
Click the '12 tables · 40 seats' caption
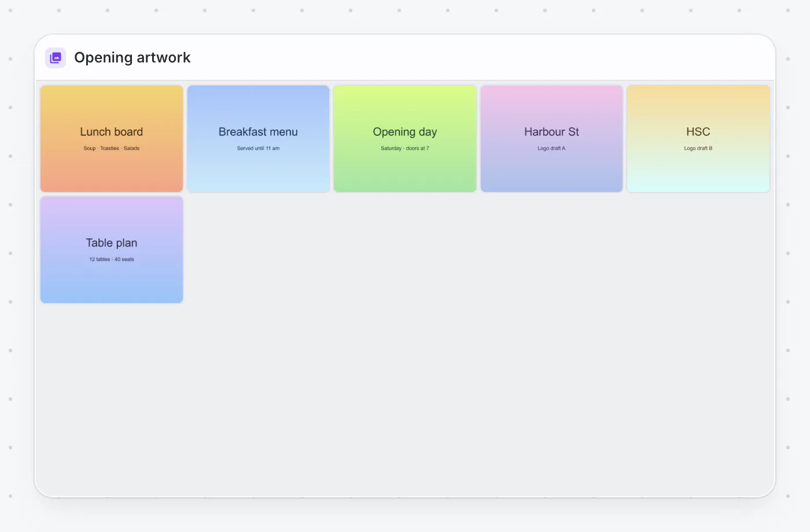[x=112, y=260]
